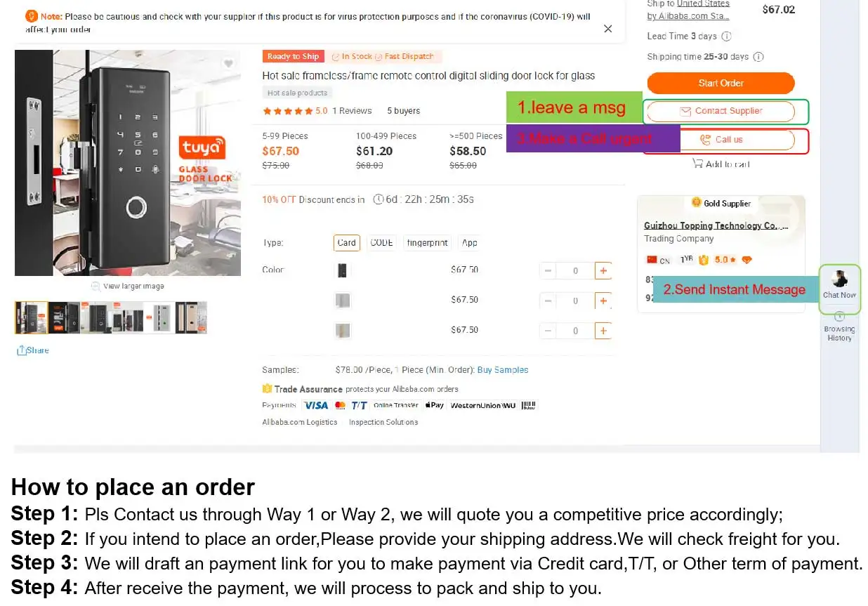Select the CODE type option

(381, 243)
